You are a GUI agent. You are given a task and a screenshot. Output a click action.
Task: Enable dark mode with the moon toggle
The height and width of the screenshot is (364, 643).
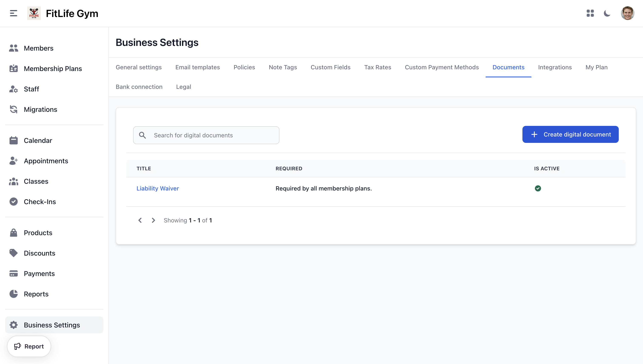point(607,13)
